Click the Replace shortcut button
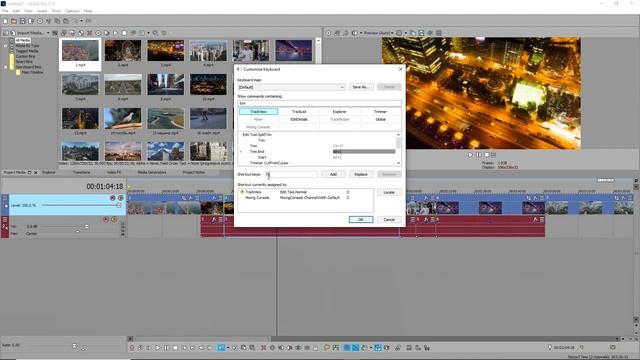This screenshot has height=360, width=640. pos(361,174)
